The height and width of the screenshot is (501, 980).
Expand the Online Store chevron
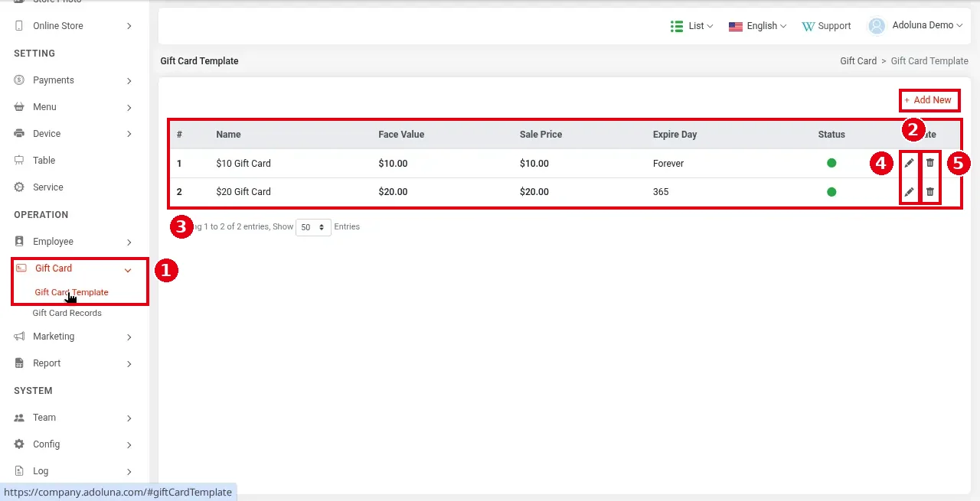click(129, 26)
